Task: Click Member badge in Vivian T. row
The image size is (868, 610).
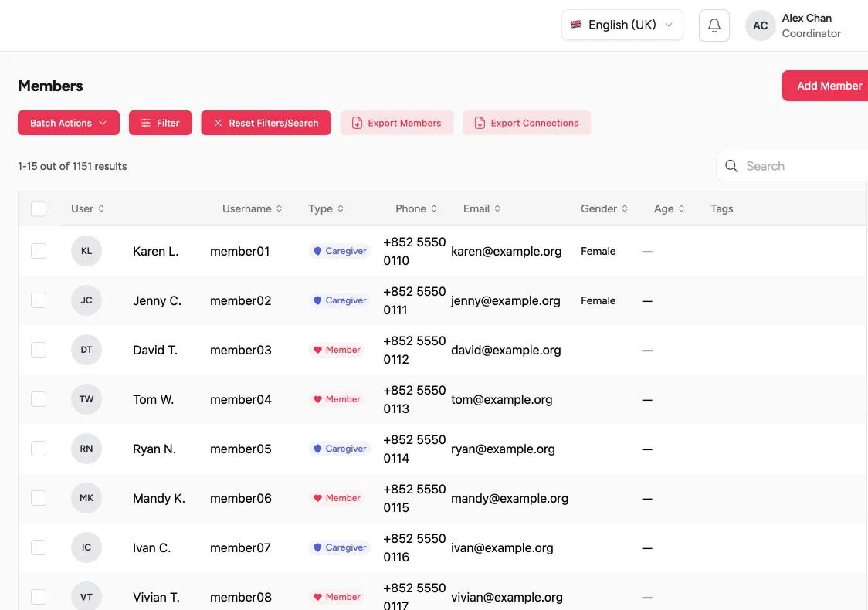Action: point(337,597)
